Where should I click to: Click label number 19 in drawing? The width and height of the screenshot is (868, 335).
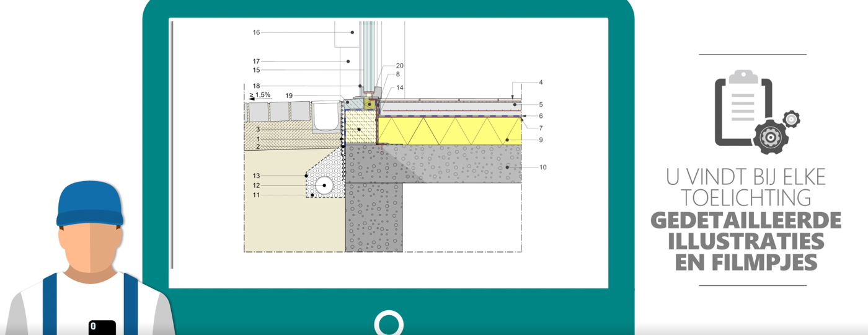(289, 96)
